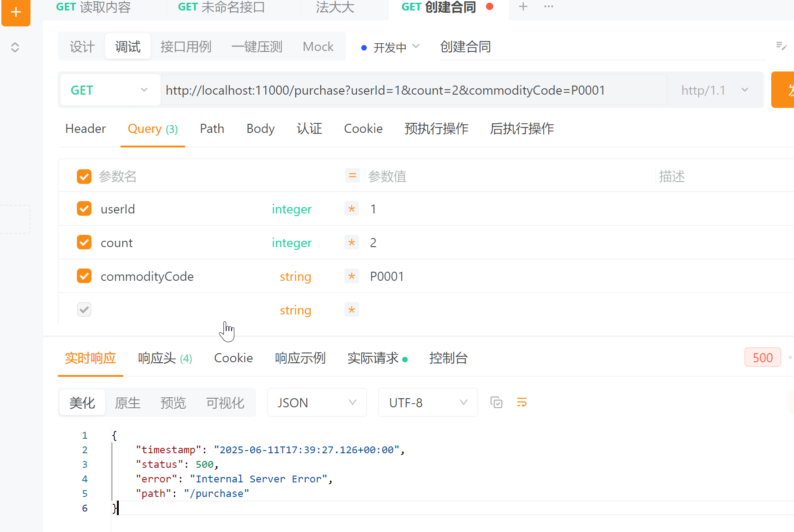This screenshot has width=794, height=532.
Task: Click the bulk edit equals icon
Action: click(x=353, y=176)
